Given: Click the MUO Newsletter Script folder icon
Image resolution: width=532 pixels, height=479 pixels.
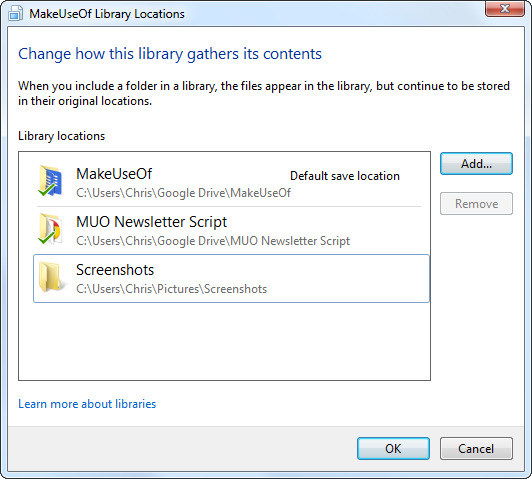Looking at the screenshot, I should click(50, 229).
